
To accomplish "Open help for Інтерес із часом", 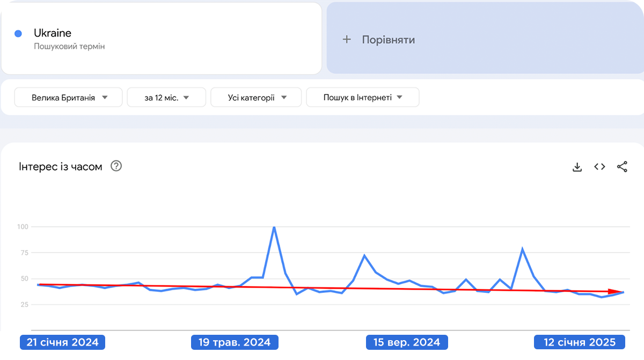I will click(x=116, y=166).
